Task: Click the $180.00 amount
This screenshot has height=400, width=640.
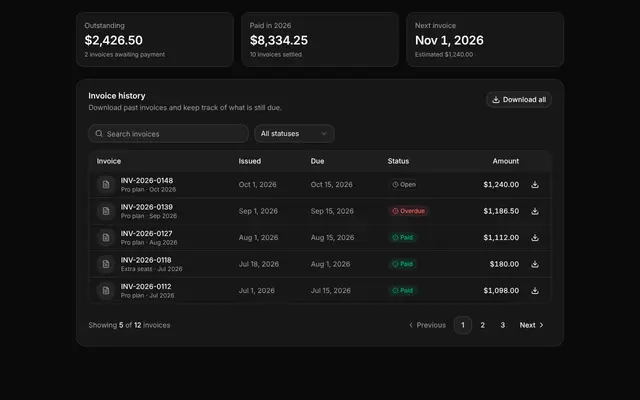Action: click(x=504, y=264)
